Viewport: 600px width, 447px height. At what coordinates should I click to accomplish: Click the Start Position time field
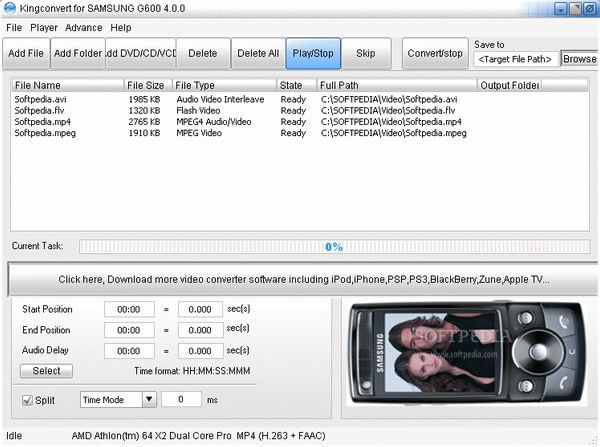point(129,309)
